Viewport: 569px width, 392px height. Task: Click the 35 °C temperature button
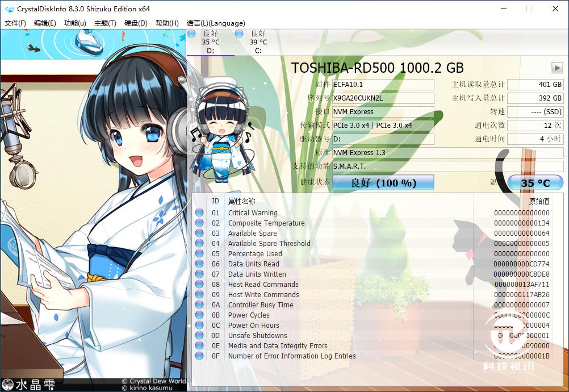click(x=535, y=183)
